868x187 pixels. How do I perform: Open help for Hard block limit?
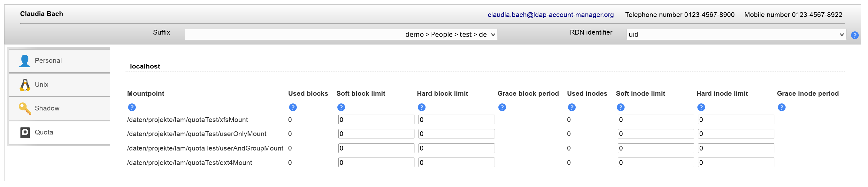[422, 108]
